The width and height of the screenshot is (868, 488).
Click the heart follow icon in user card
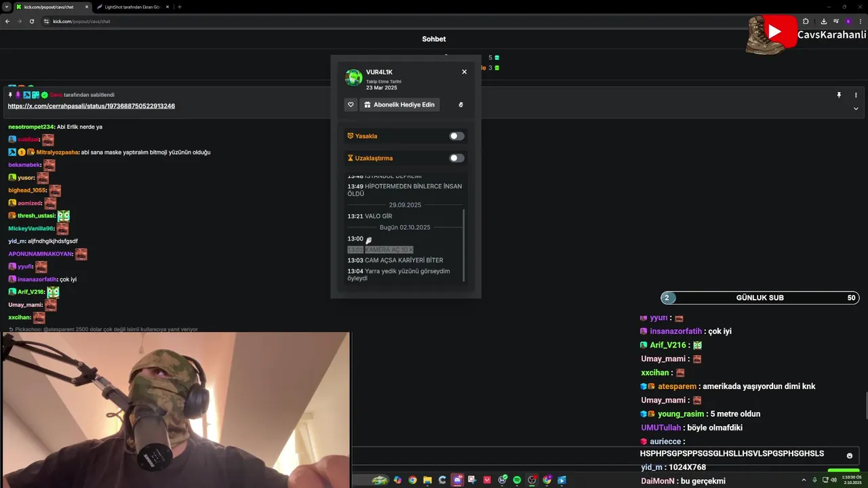pos(351,104)
